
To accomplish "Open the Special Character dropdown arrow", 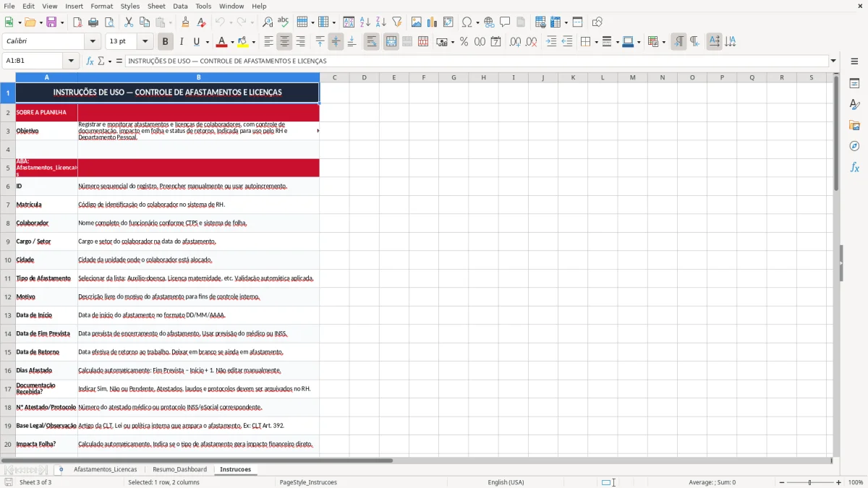I will [477, 22].
